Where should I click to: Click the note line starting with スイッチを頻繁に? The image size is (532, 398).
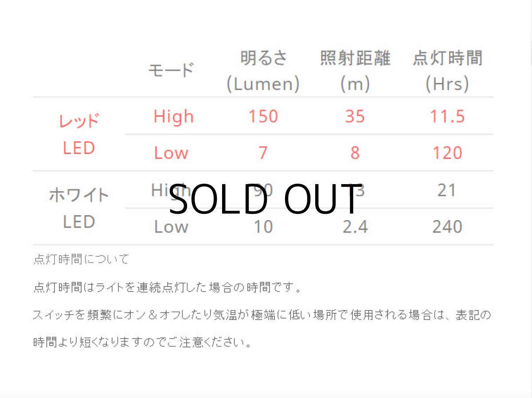coord(262,315)
